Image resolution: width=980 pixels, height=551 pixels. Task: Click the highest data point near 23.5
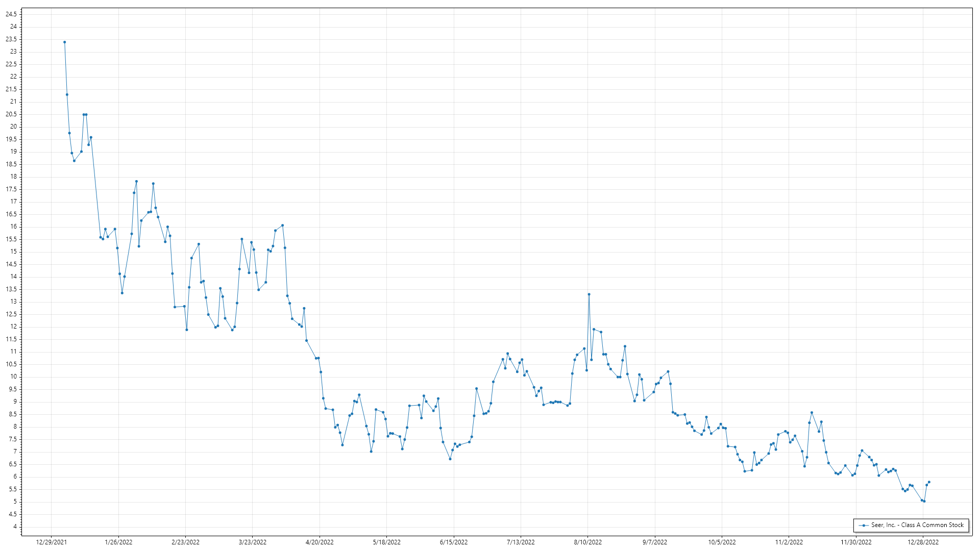coord(64,42)
